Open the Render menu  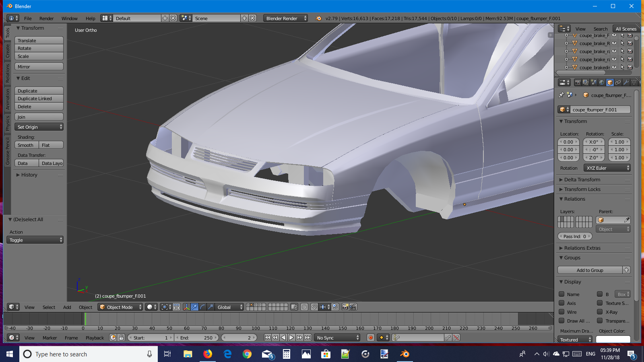[x=46, y=19]
